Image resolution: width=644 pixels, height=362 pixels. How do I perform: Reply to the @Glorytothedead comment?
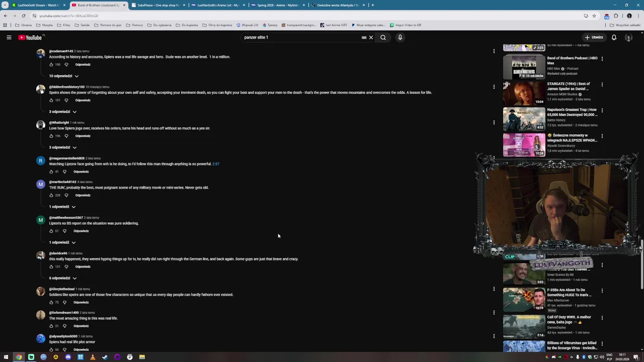(x=81, y=302)
